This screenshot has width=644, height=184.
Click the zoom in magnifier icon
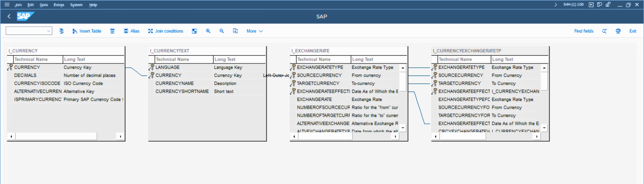tap(208, 31)
